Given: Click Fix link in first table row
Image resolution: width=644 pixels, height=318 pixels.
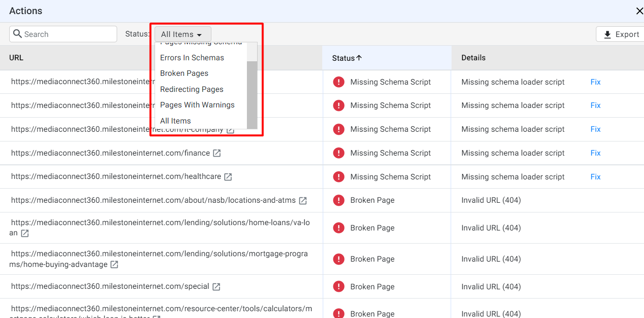Looking at the screenshot, I should (x=595, y=82).
